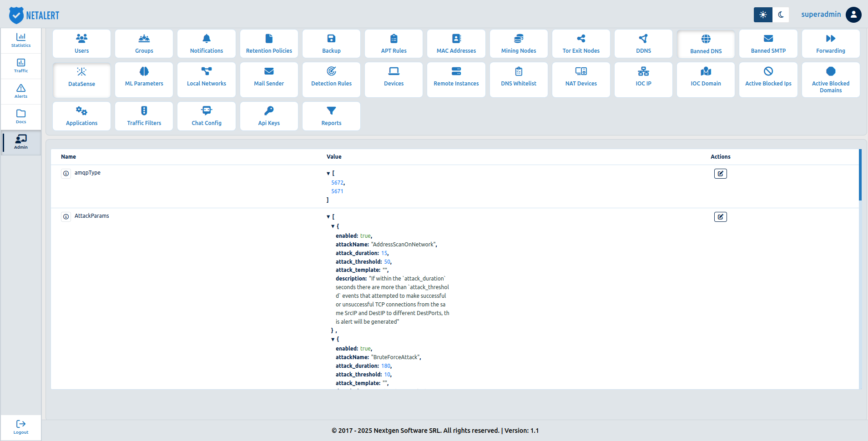This screenshot has width=868, height=441.
Task: Open the Detection Rules tile
Action: tap(331, 80)
